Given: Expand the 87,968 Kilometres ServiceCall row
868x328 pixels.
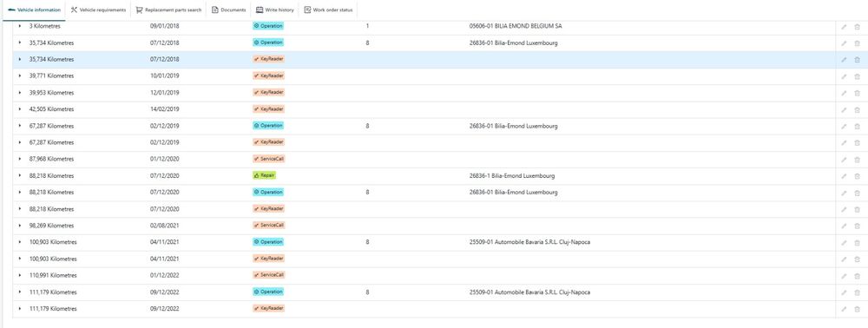Looking at the screenshot, I should [20, 159].
